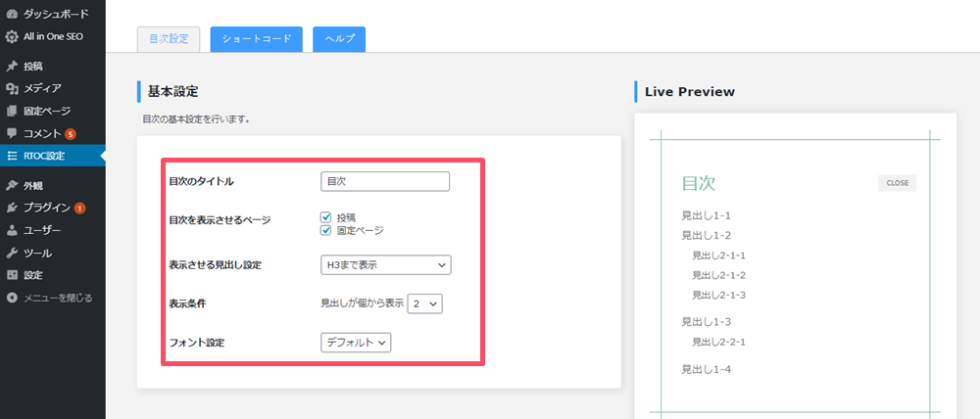Select RTOC設定 menu item

pyautogui.click(x=53, y=156)
